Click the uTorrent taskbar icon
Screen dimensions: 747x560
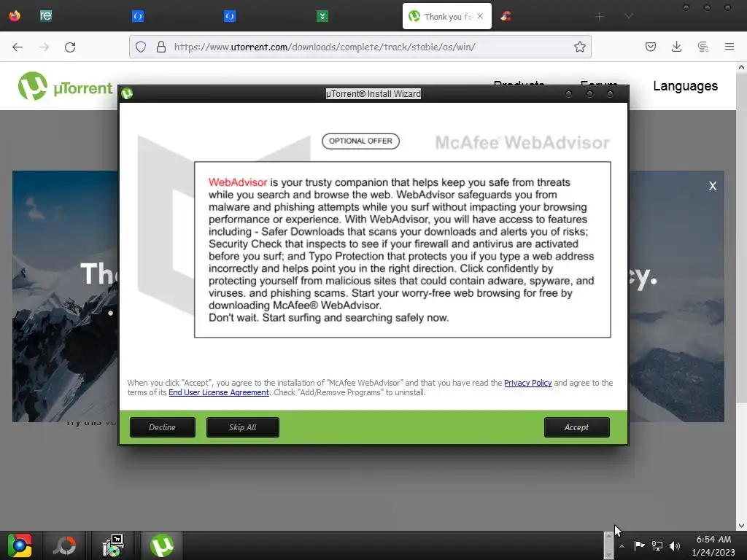tap(161, 545)
